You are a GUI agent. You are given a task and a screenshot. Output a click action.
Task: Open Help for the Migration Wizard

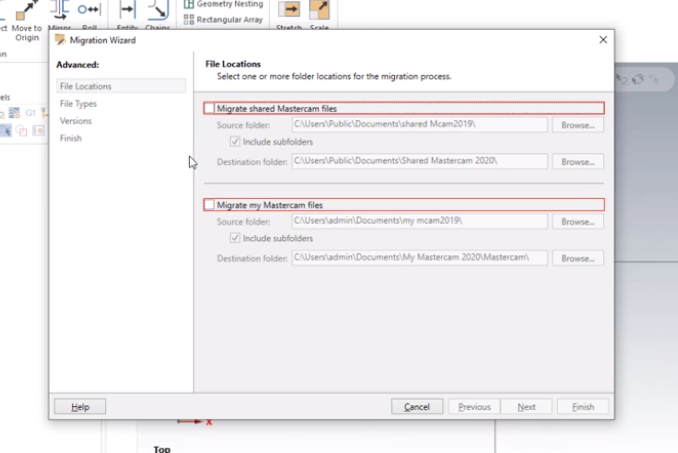(x=80, y=406)
